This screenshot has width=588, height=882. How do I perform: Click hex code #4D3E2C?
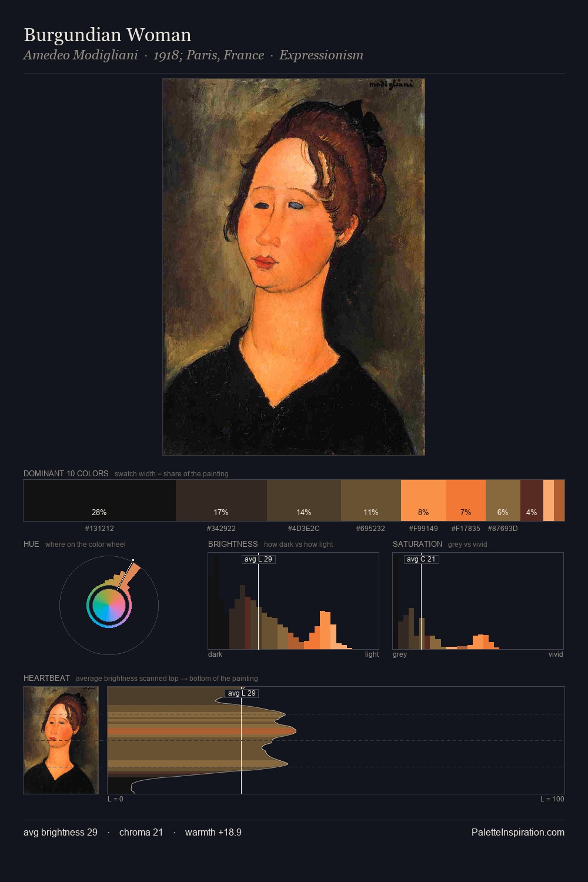[x=304, y=529]
